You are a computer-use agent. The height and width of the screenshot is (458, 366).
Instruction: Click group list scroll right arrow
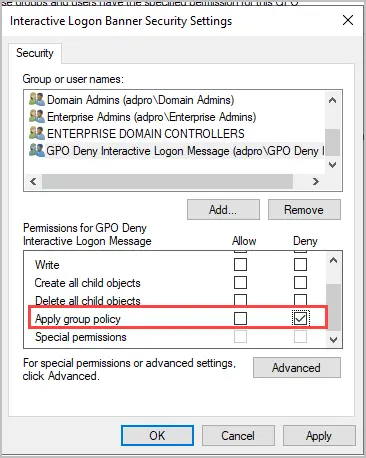coord(316,182)
